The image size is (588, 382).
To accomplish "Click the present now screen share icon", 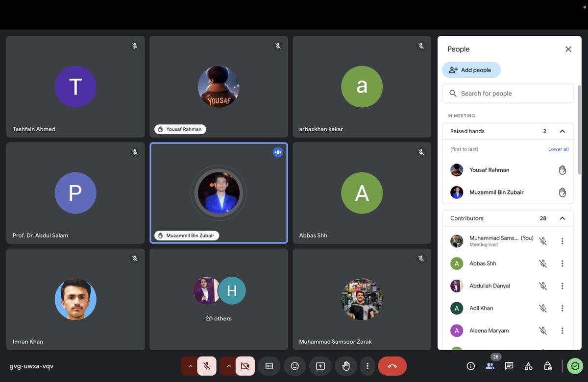I will coord(320,366).
